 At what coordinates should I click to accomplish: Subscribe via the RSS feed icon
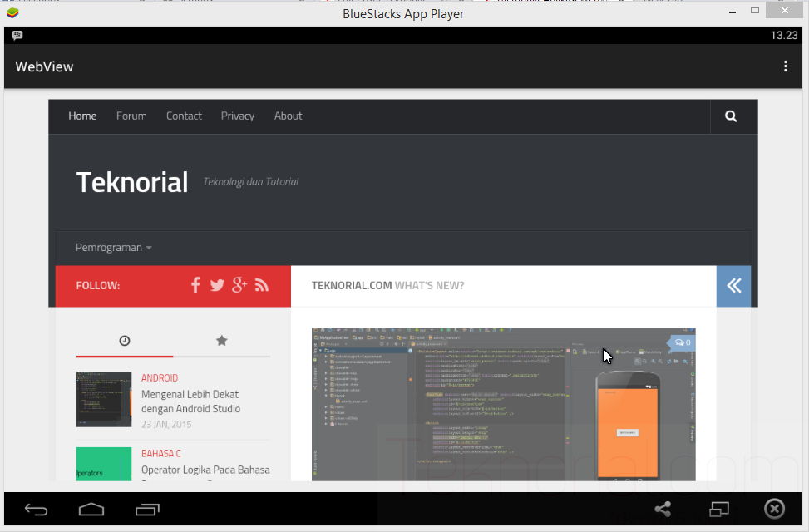point(262,284)
